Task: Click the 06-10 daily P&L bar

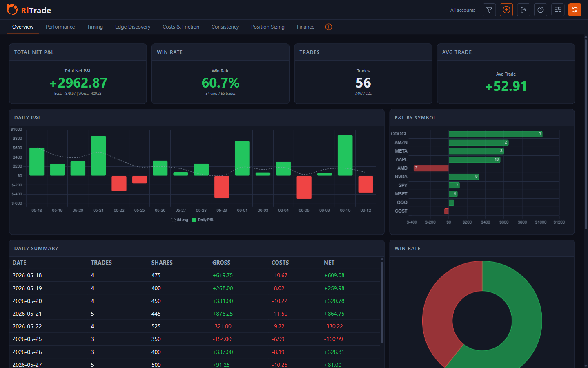Action: [345, 155]
